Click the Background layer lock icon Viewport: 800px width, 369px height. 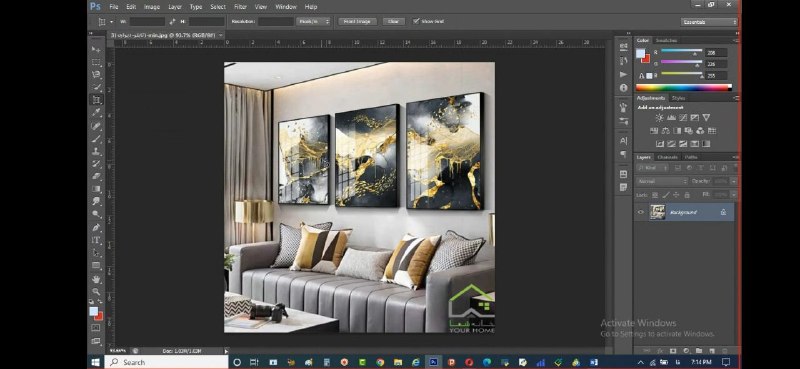point(723,212)
